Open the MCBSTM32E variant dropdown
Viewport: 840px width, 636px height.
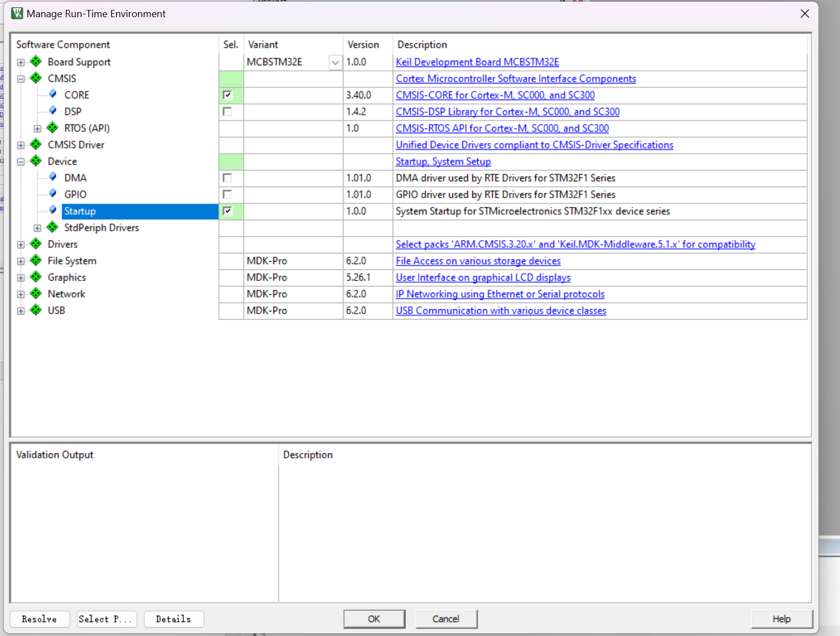pos(335,62)
